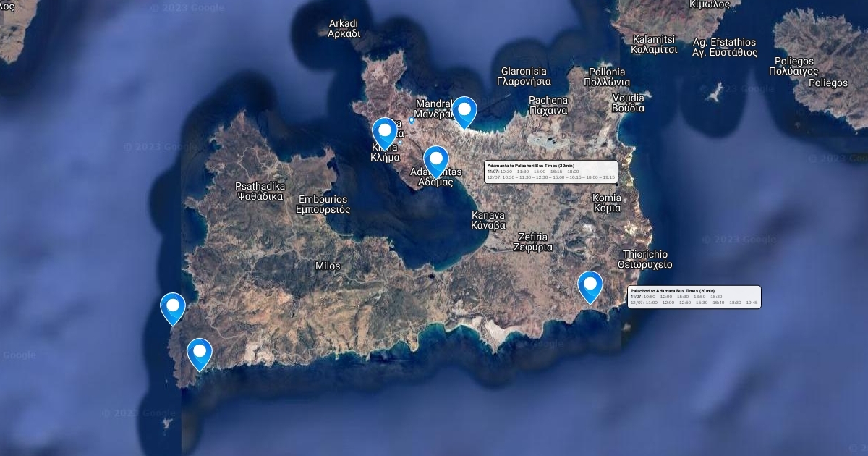The image size is (868, 456).
Task: Click the Milos island name label
Action: (328, 266)
